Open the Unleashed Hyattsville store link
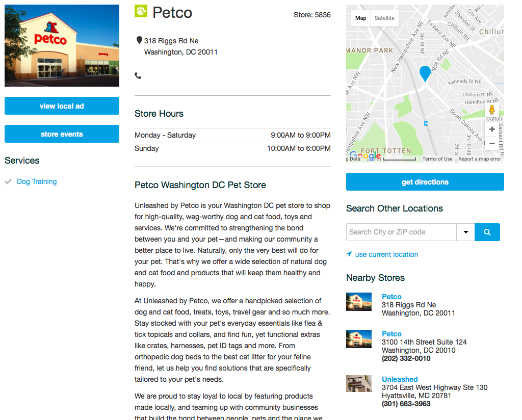This screenshot has height=420, width=522. 400,379
